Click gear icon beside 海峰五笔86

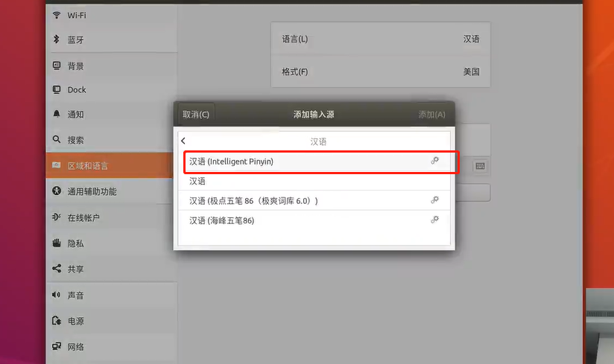pos(434,220)
